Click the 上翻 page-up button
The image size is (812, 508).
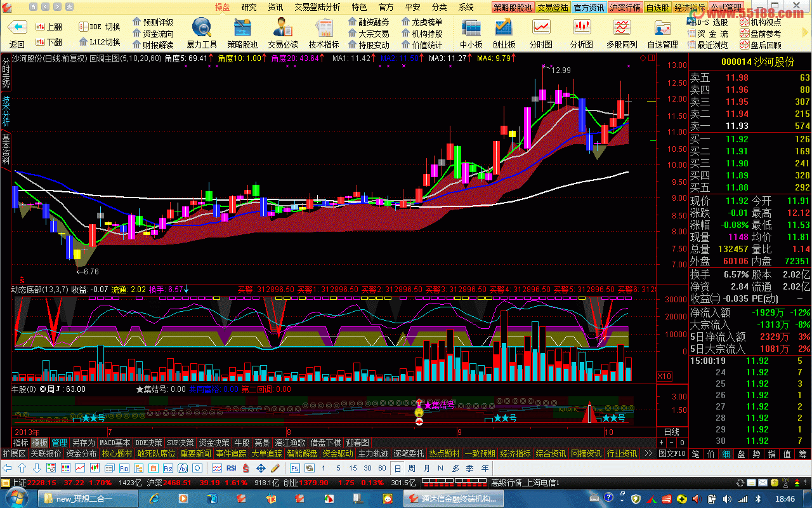(48, 27)
